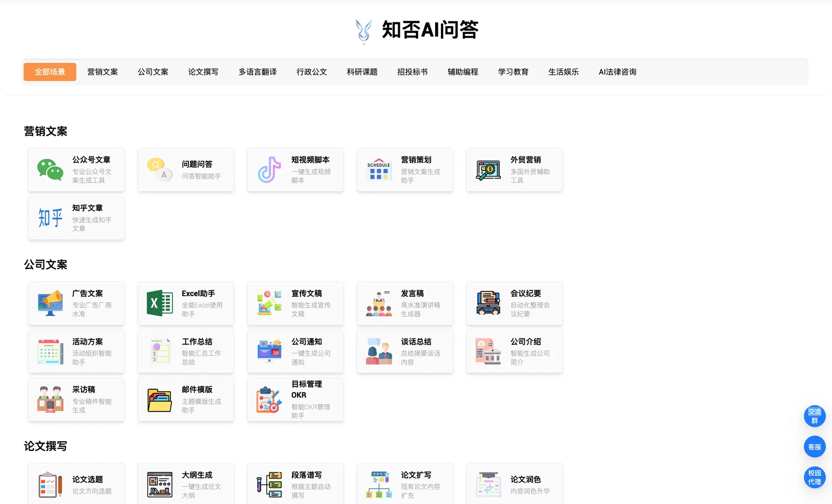Open the AI法律咨询 tab
832x504 pixels.
pos(617,72)
